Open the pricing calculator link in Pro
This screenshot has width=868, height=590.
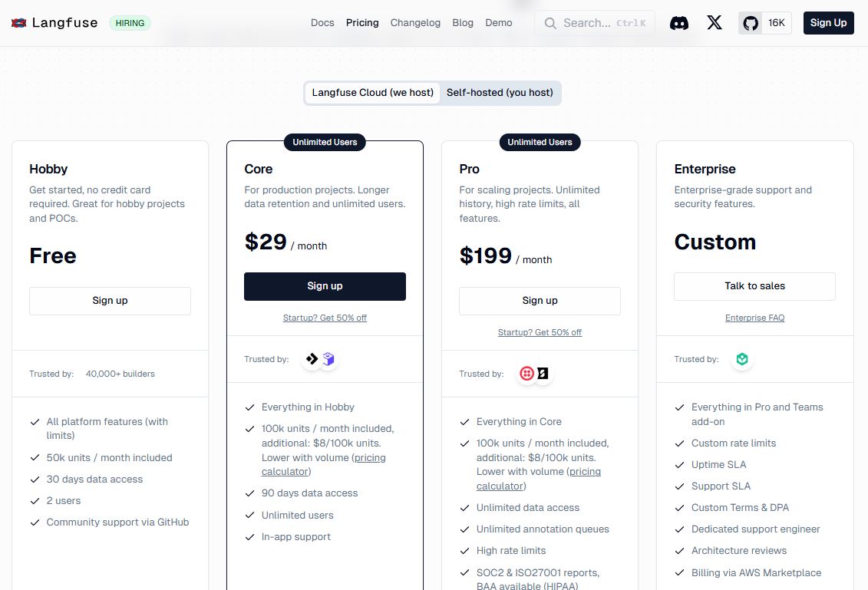pyautogui.click(x=585, y=472)
